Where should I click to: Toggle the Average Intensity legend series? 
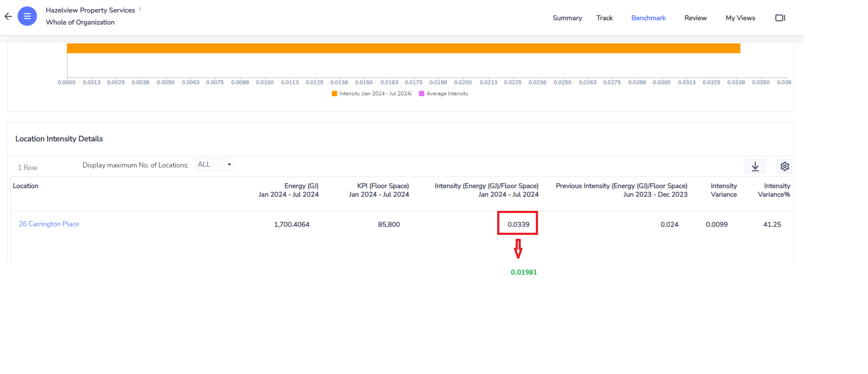[x=443, y=94]
